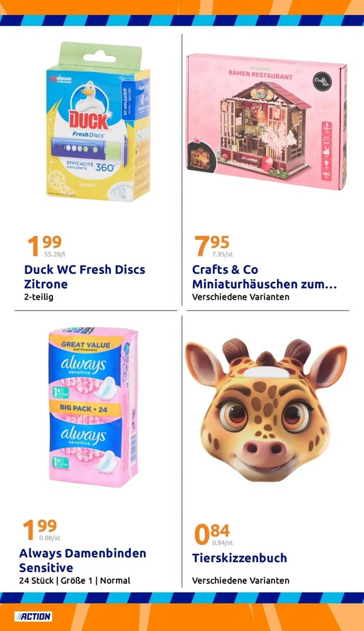Screen dimensions: 364x631
Task: Open the Always Sensitive pads product image
Action: pyautogui.click(x=93, y=407)
